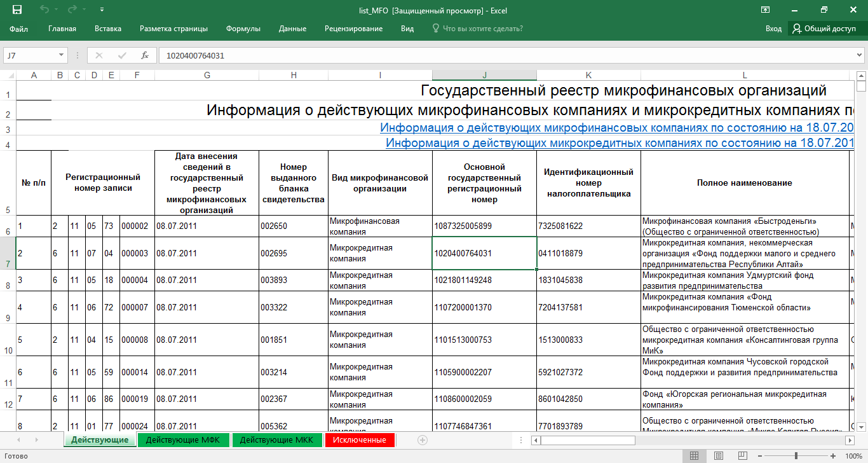Click the Save icon in quick access toolbar

[x=17, y=10]
